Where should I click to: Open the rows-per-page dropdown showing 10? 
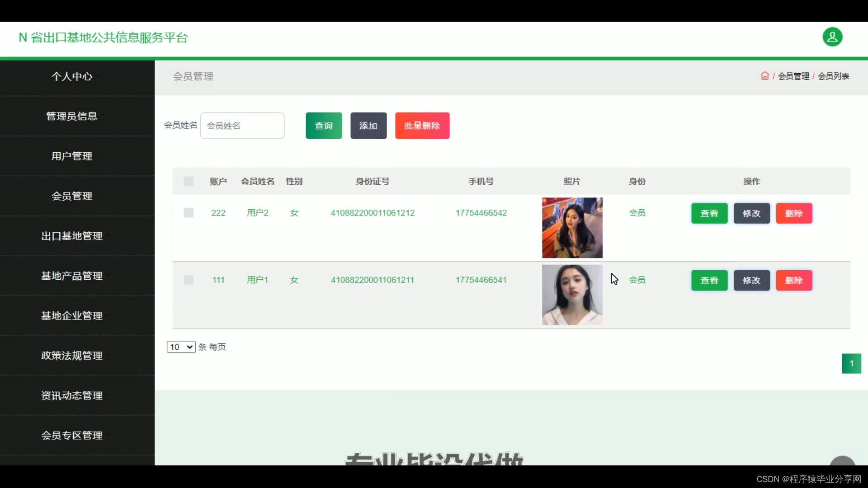click(181, 347)
